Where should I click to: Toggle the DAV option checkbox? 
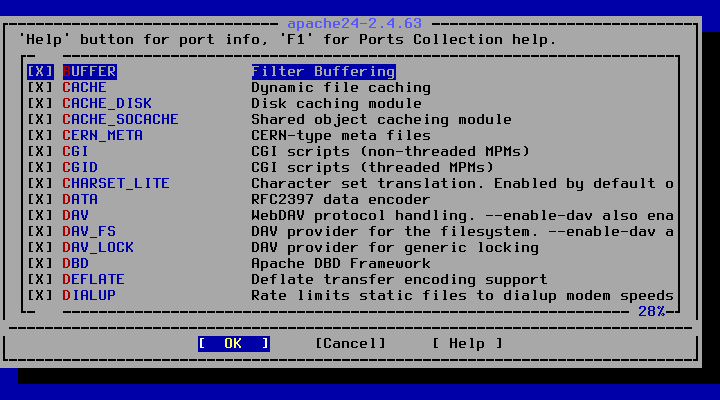coord(40,216)
